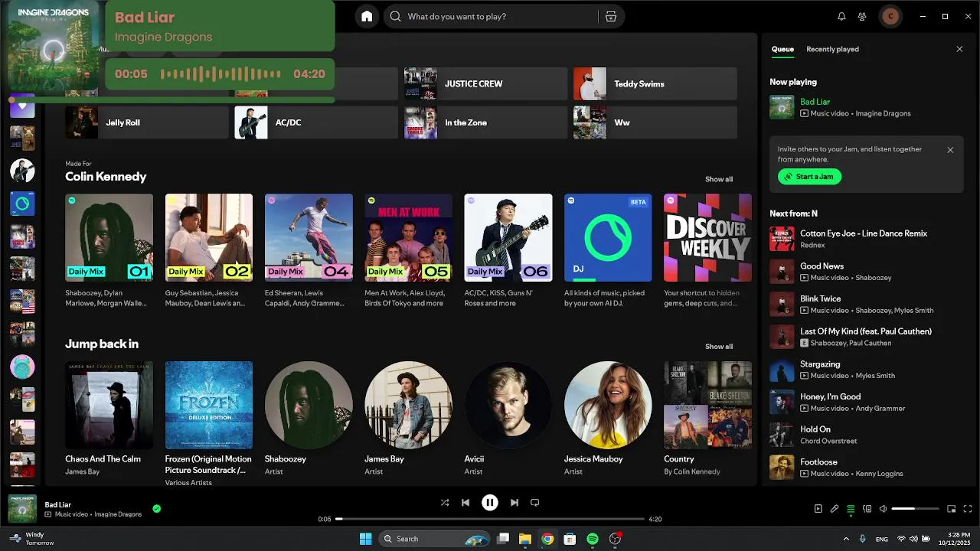This screenshot has height=551, width=980.
Task: Adjust the Spotify volume slider
Action: pyautogui.click(x=915, y=509)
